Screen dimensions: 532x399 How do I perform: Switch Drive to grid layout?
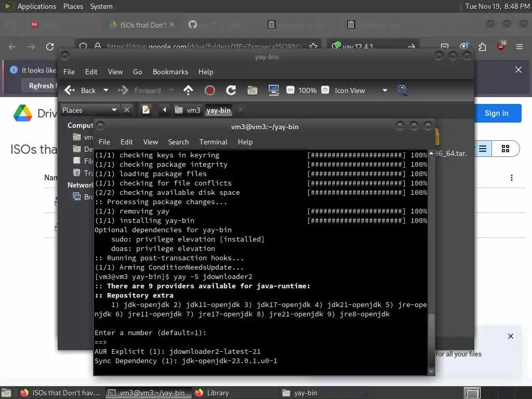(x=505, y=149)
